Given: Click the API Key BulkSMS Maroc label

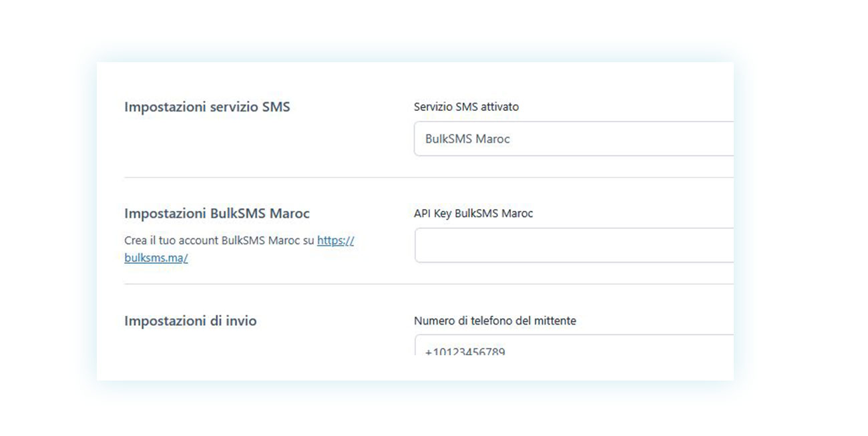Looking at the screenshot, I should point(473,214).
